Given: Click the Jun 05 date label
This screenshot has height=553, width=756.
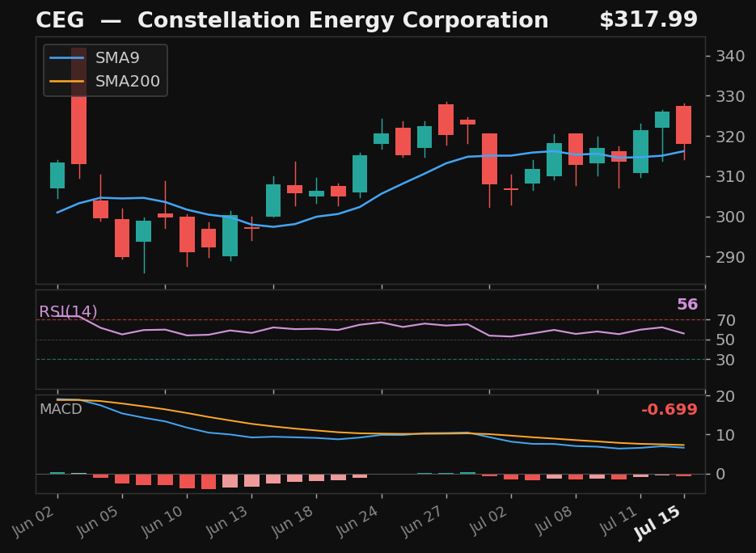Looking at the screenshot, I should pos(99,521).
